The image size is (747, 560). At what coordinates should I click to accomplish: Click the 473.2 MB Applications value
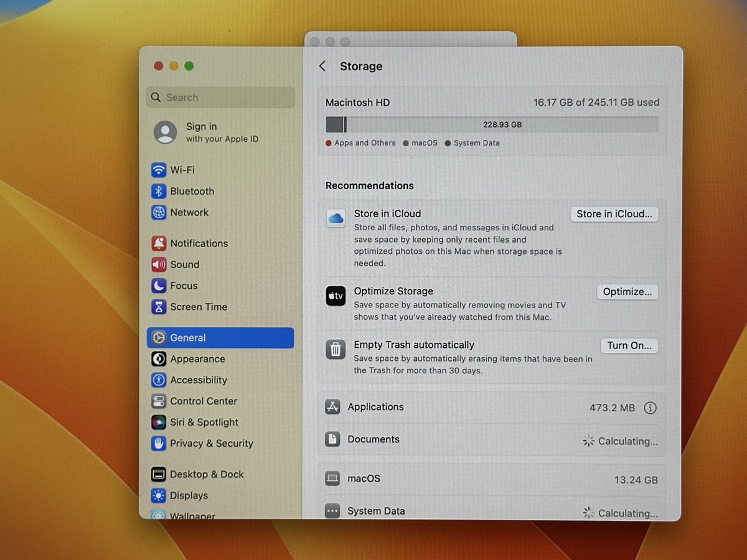tap(613, 408)
